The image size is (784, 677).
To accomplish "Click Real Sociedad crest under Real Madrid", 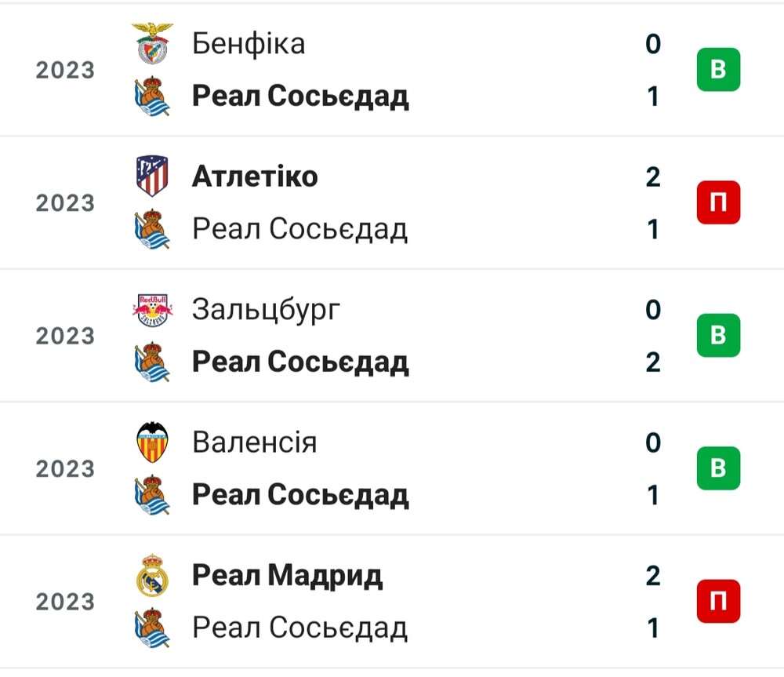I will coord(153,628).
